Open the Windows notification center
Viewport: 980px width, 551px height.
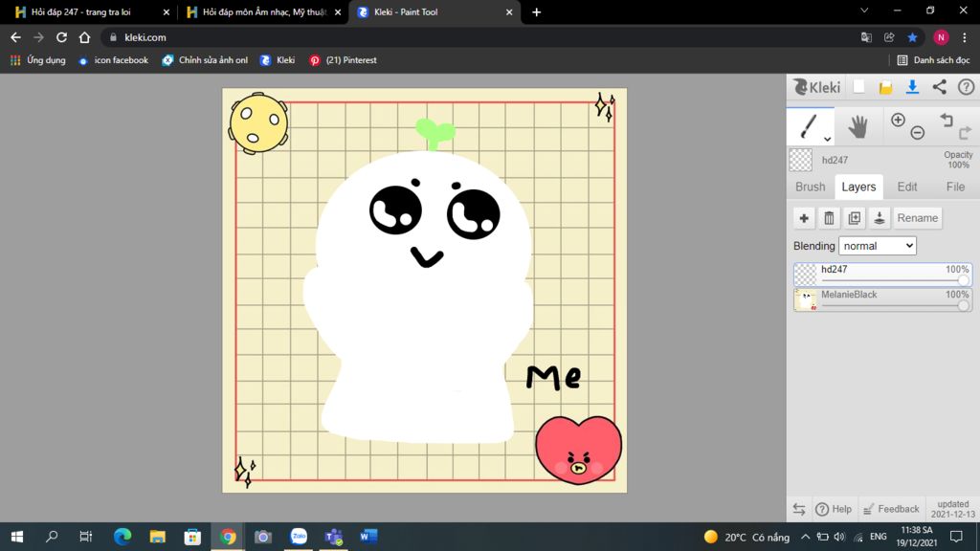coord(956,536)
